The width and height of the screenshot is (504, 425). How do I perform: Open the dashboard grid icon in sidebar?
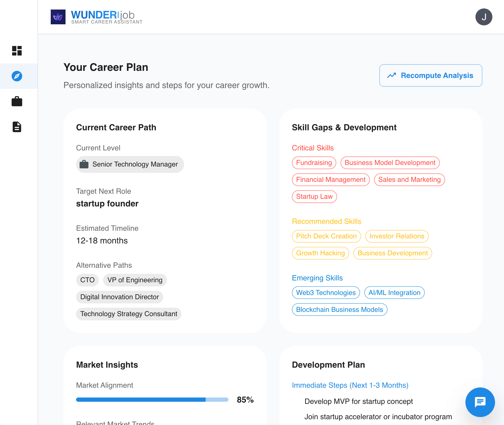point(17,51)
